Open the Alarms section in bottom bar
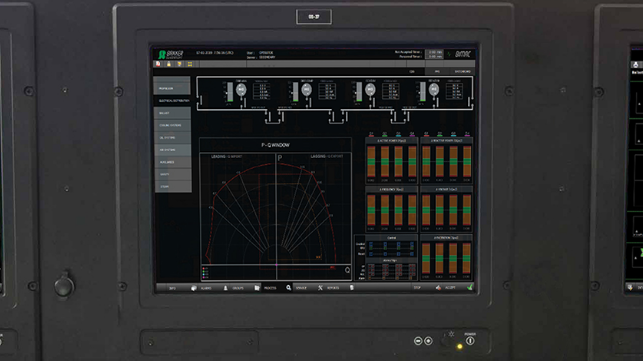Image resolution: width=643 pixels, height=361 pixels. (206, 288)
